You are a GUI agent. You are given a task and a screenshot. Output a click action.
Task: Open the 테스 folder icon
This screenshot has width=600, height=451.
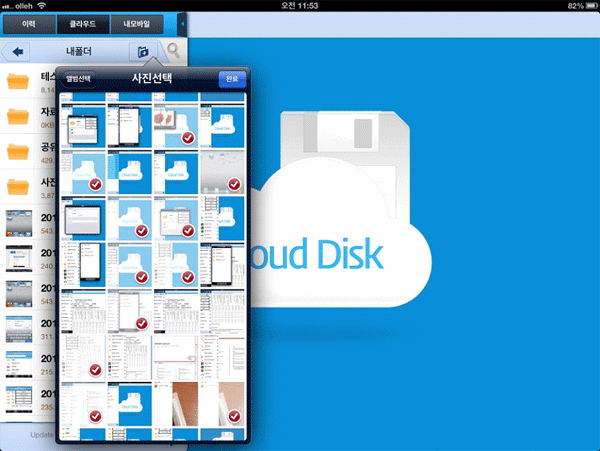[x=18, y=81]
